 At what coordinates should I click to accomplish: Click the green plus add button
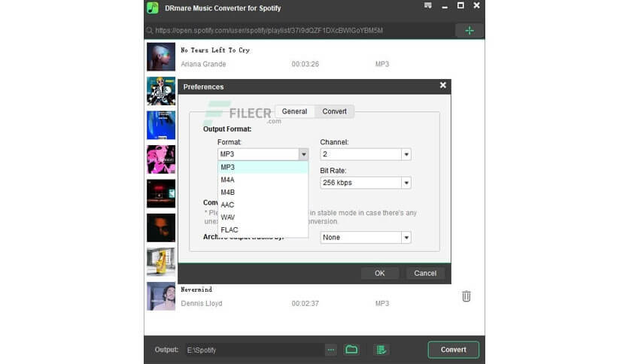[469, 31]
